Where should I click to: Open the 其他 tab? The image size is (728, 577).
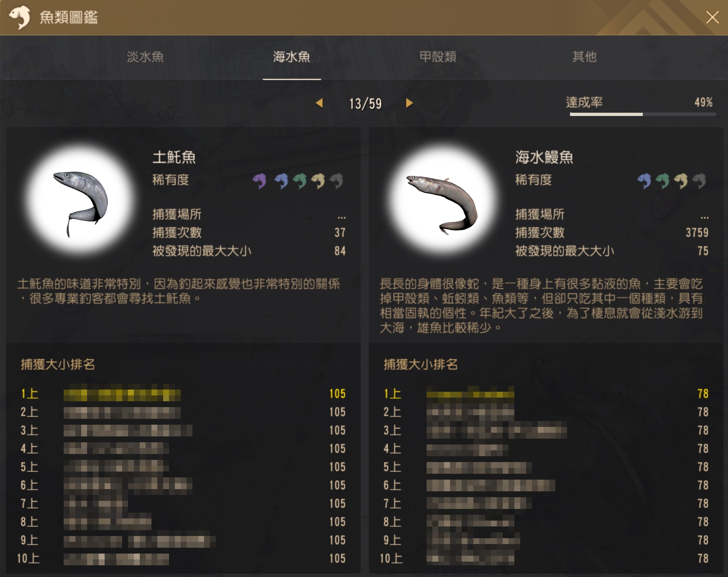584,57
